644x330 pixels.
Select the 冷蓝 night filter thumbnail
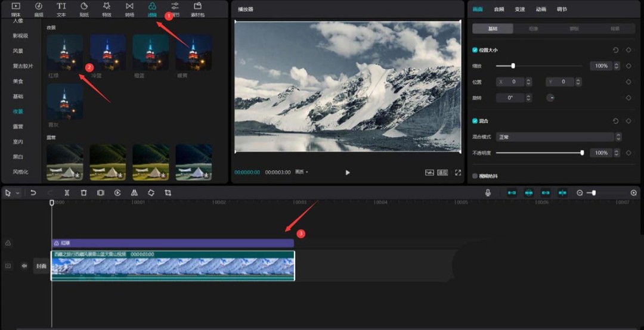click(x=107, y=52)
